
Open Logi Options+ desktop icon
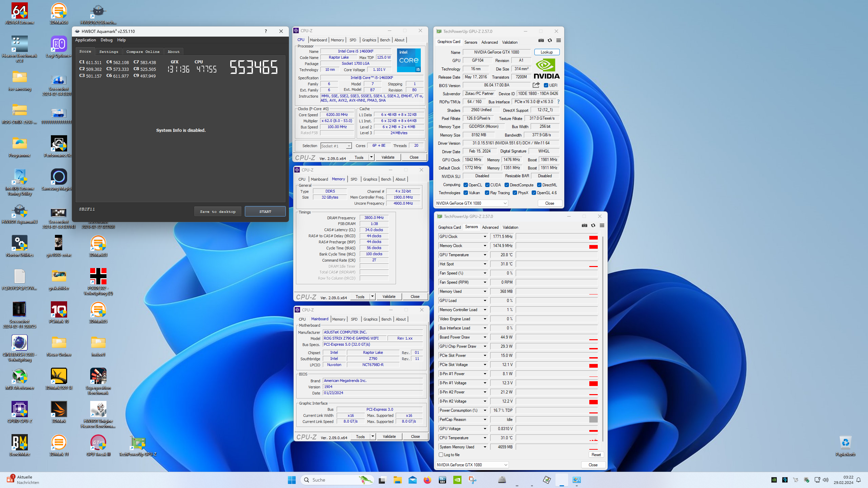tap(59, 47)
